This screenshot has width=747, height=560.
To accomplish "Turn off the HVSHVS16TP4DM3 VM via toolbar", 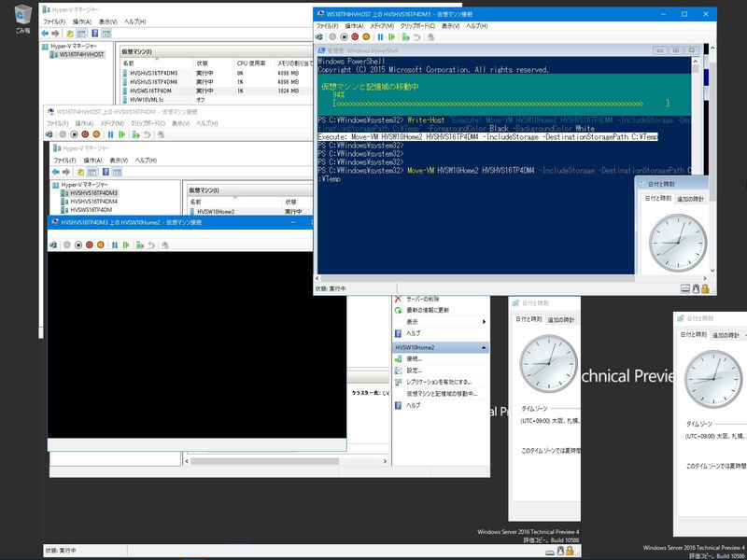I will pos(344,36).
